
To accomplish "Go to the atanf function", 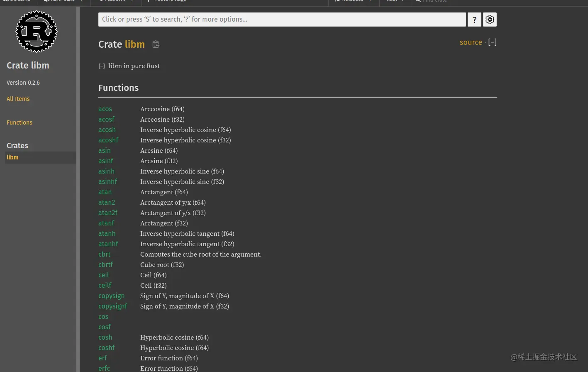I will coord(106,223).
